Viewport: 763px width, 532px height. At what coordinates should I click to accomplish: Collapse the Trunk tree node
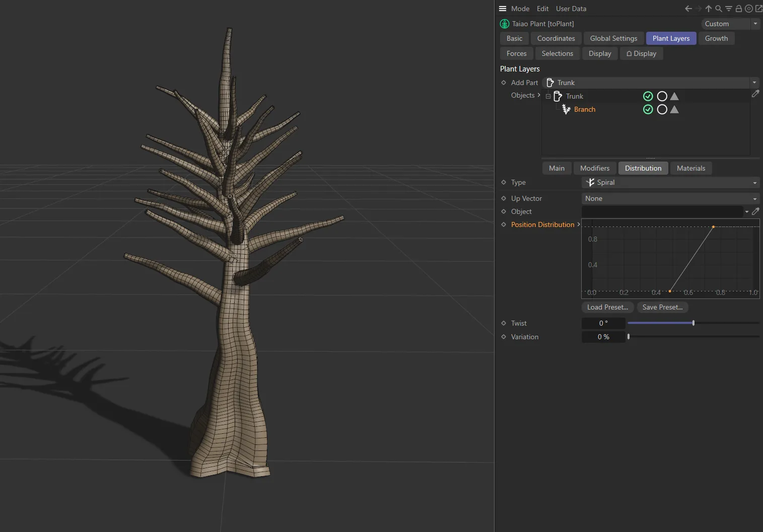click(x=548, y=96)
